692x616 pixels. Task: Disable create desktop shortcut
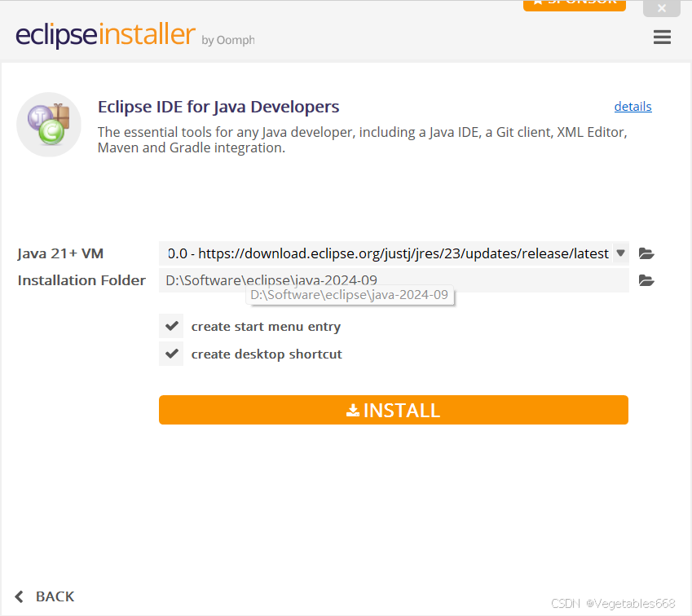click(171, 354)
